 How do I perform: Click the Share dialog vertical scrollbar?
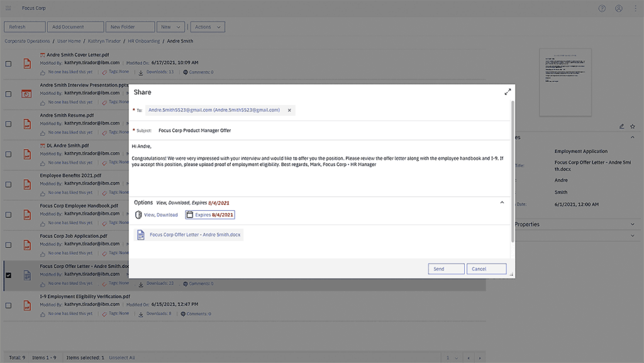pyautogui.click(x=512, y=172)
